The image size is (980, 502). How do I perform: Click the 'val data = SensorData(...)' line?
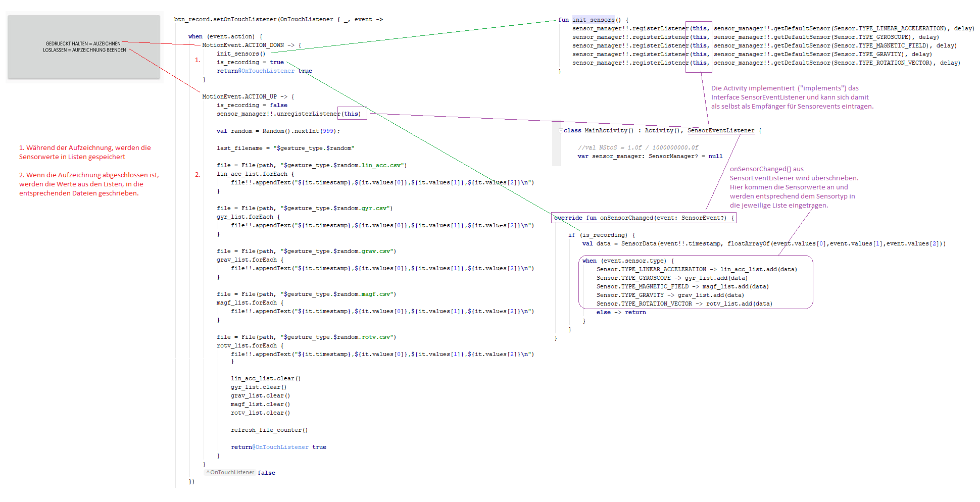pyautogui.click(x=764, y=244)
